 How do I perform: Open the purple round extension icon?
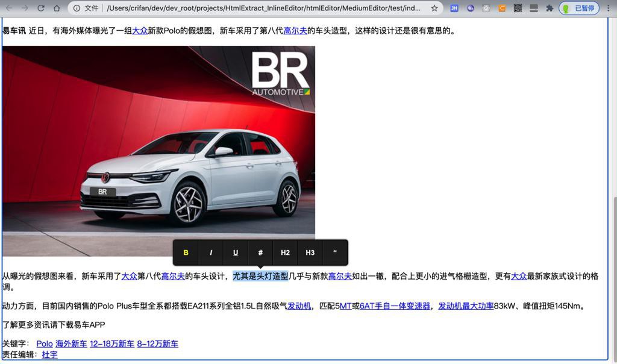pos(470,8)
